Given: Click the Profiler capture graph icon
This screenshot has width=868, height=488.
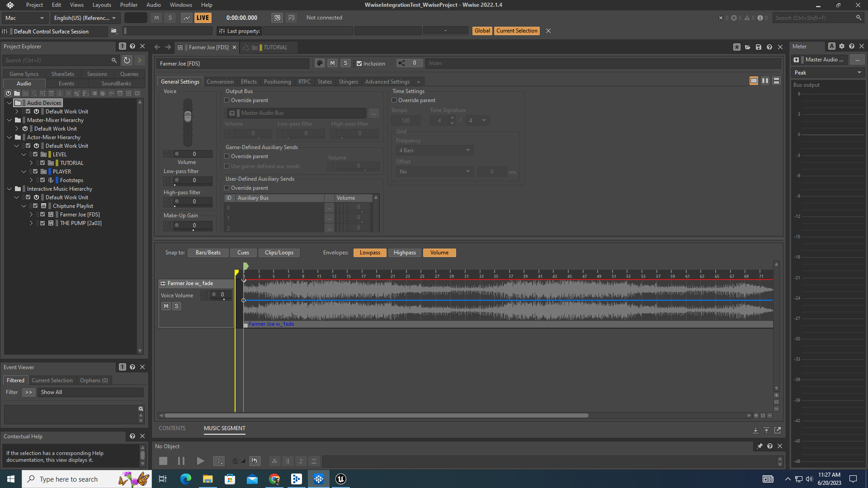Looking at the screenshot, I should click(186, 18).
